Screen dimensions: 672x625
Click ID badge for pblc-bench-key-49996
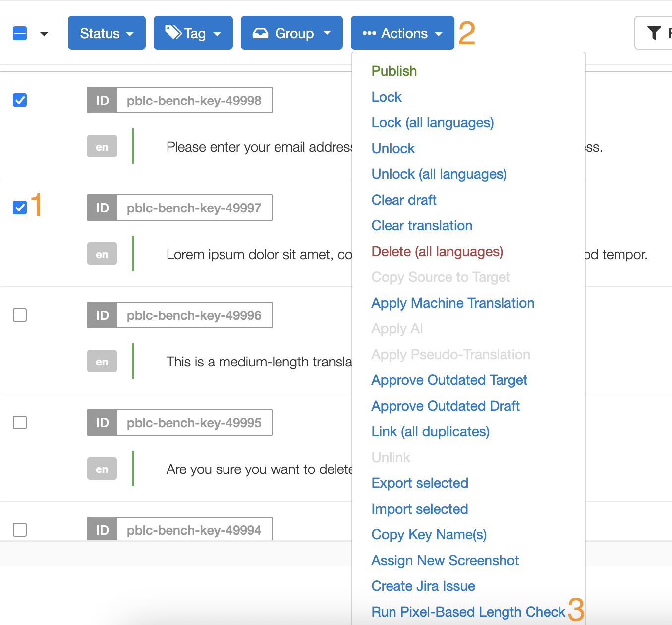[x=102, y=315]
